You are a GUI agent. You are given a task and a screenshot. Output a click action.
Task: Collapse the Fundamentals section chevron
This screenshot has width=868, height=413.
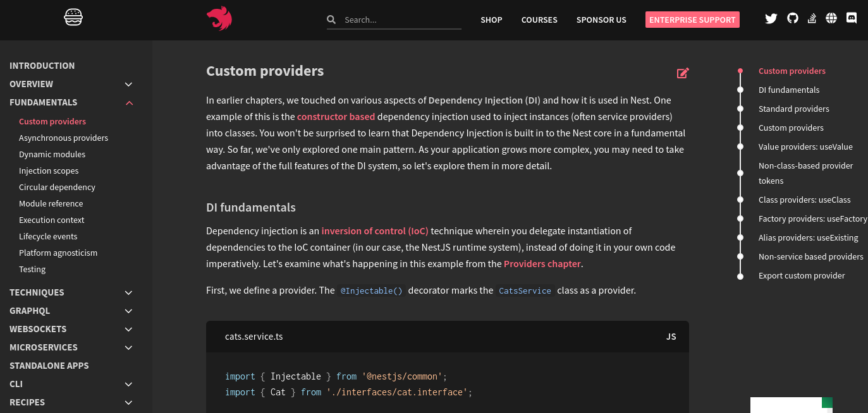[x=129, y=102]
